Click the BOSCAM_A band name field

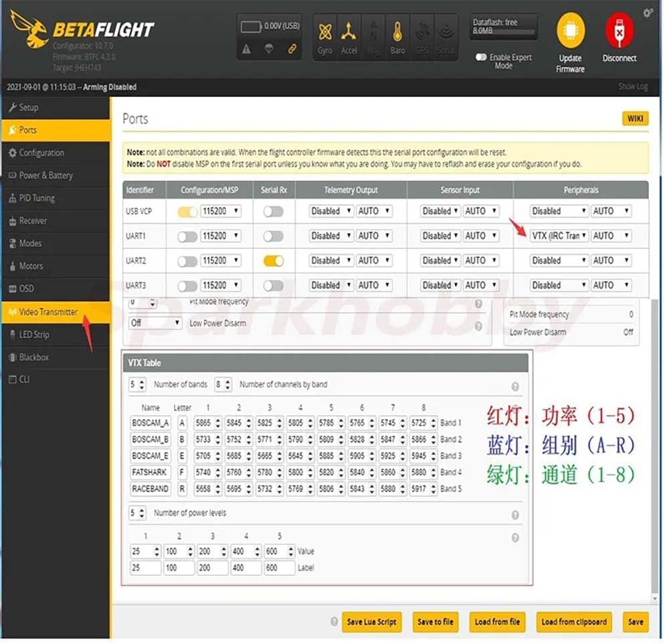150,423
